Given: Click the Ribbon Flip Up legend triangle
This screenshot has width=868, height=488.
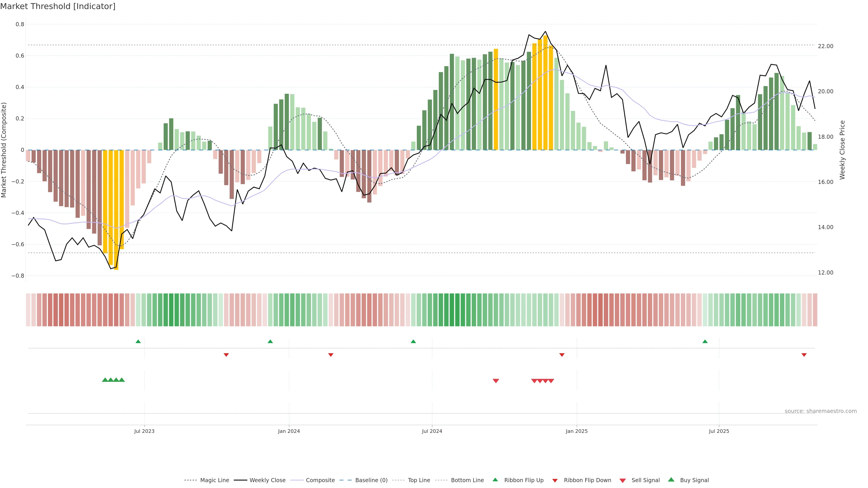Looking at the screenshot, I should point(495,480).
